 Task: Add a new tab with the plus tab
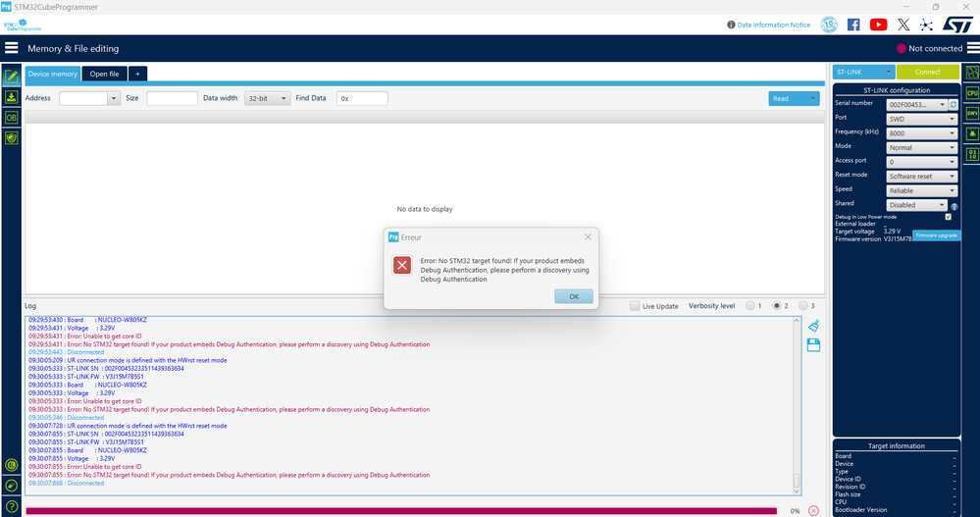pos(137,74)
